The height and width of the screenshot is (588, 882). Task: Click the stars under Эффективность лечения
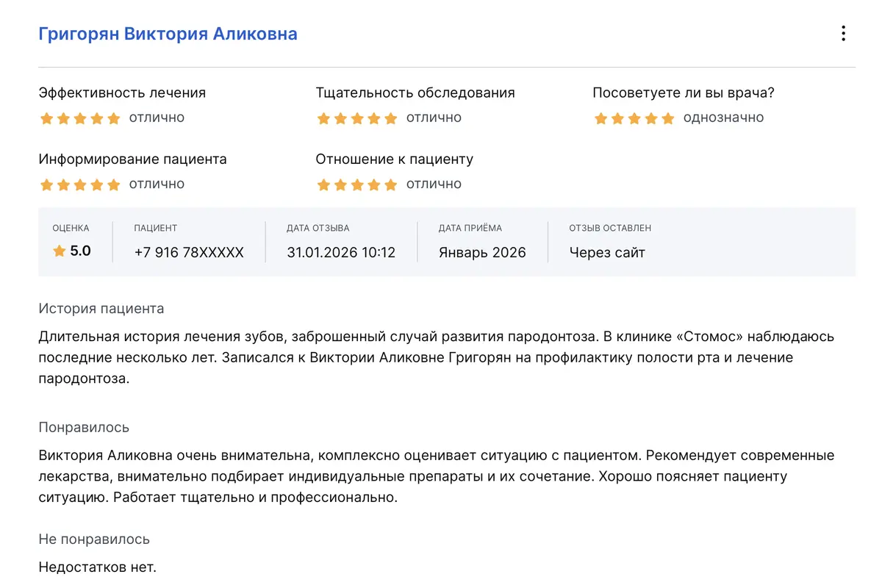click(x=79, y=118)
